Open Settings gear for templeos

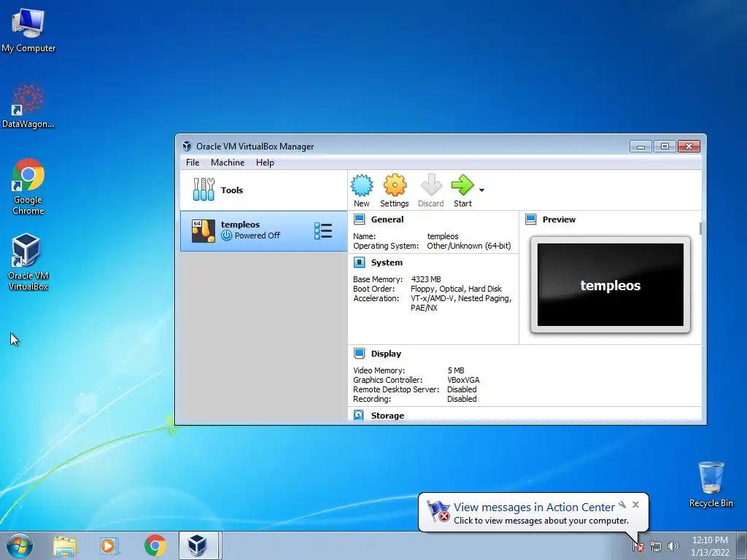pyautogui.click(x=395, y=185)
